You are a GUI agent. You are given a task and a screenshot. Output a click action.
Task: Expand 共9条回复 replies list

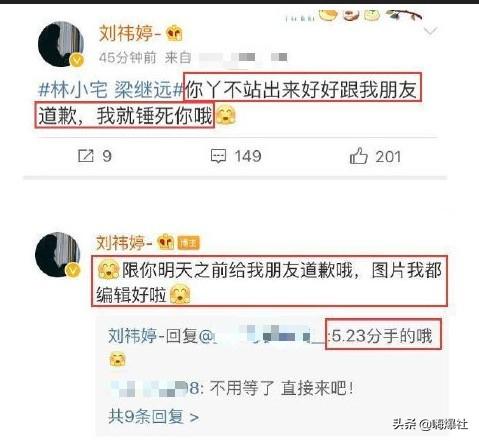click(154, 416)
